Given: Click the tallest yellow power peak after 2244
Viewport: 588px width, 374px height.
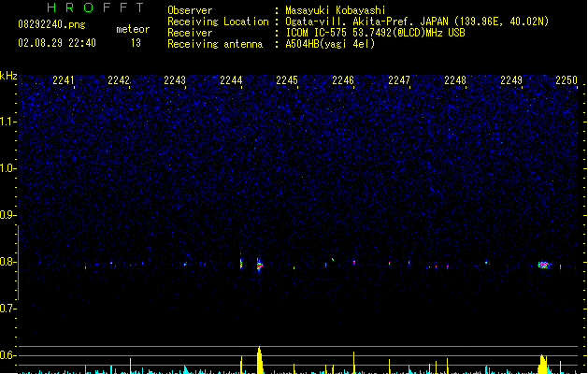Looking at the screenshot, I should (x=260, y=360).
